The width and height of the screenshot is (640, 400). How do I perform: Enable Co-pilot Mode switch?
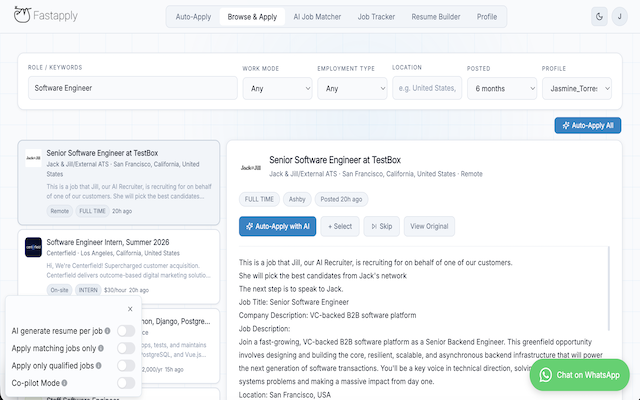click(126, 383)
